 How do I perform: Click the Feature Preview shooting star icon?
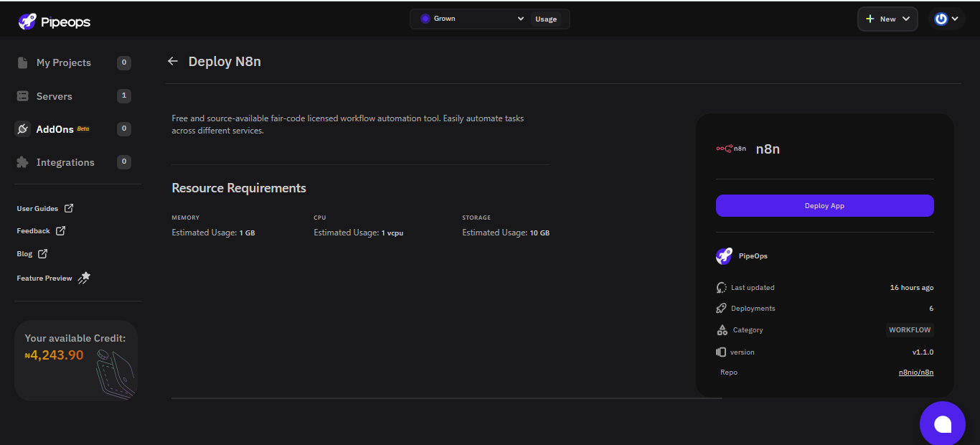pyautogui.click(x=84, y=278)
